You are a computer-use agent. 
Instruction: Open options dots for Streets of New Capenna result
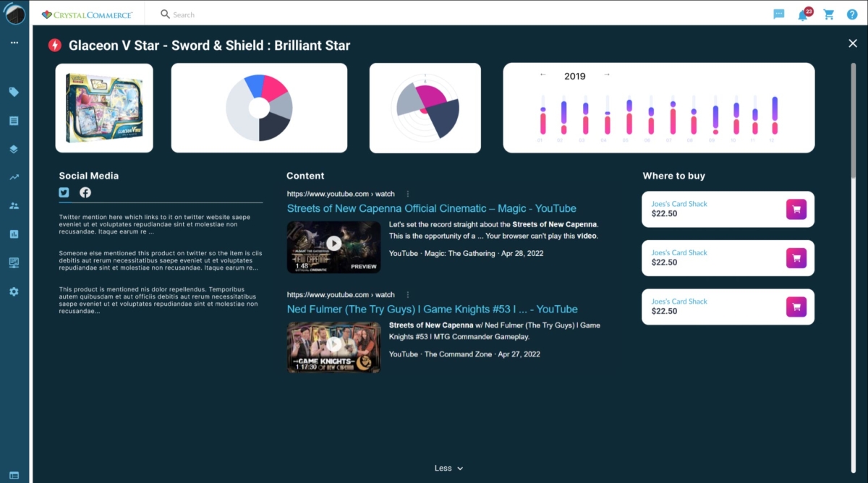408,194
